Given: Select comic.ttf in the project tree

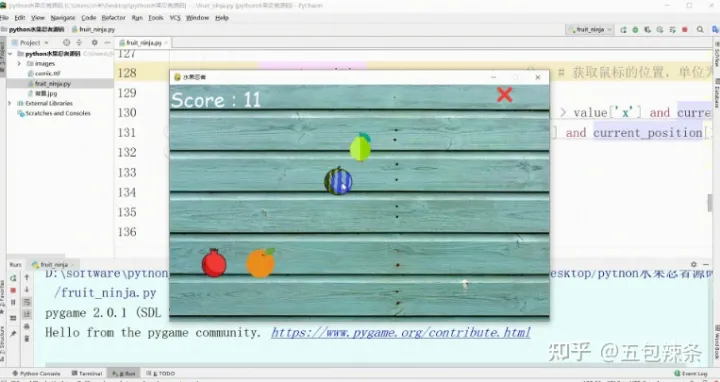Looking at the screenshot, I should click(x=44, y=73).
